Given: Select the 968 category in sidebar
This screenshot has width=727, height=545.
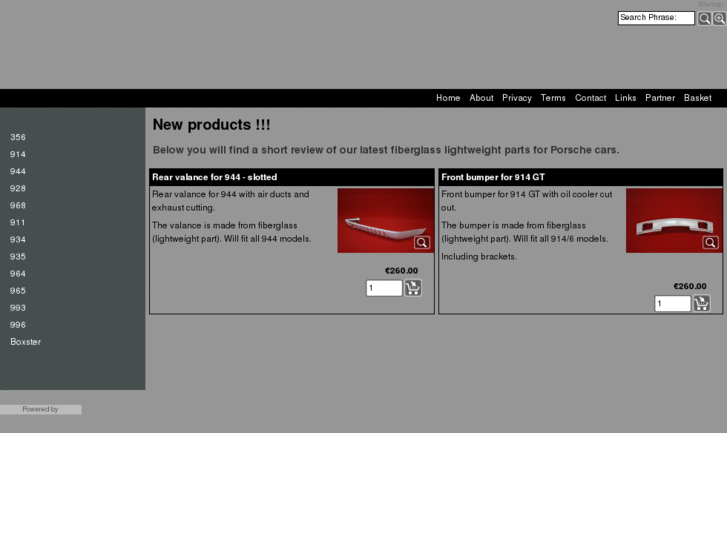Looking at the screenshot, I should (18, 205).
